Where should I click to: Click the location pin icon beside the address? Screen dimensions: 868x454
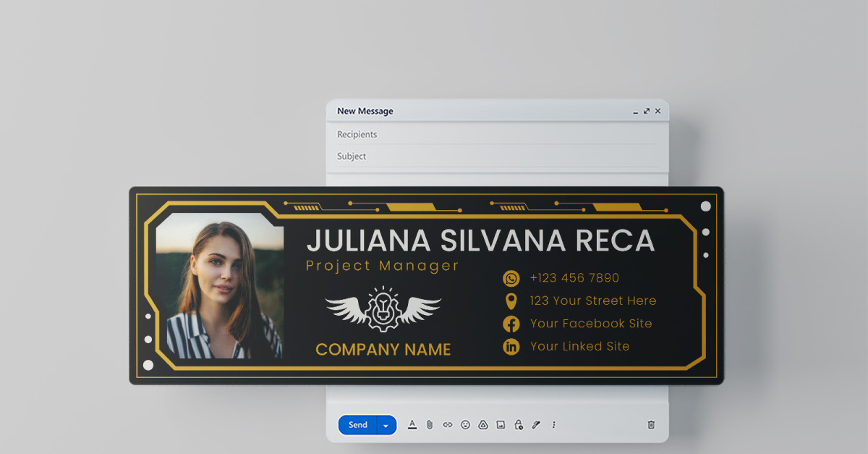point(511,300)
